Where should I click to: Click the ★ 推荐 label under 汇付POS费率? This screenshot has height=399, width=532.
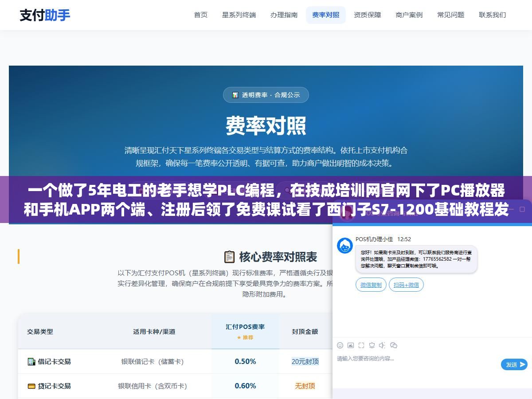pos(245,337)
